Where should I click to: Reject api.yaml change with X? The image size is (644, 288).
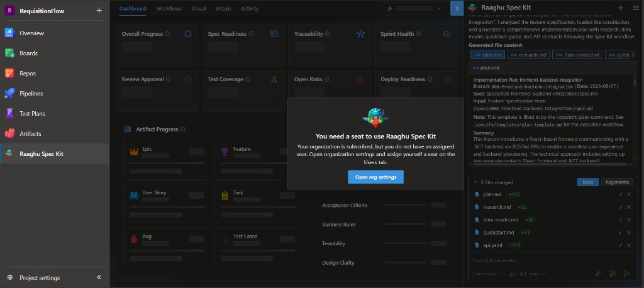tap(629, 245)
